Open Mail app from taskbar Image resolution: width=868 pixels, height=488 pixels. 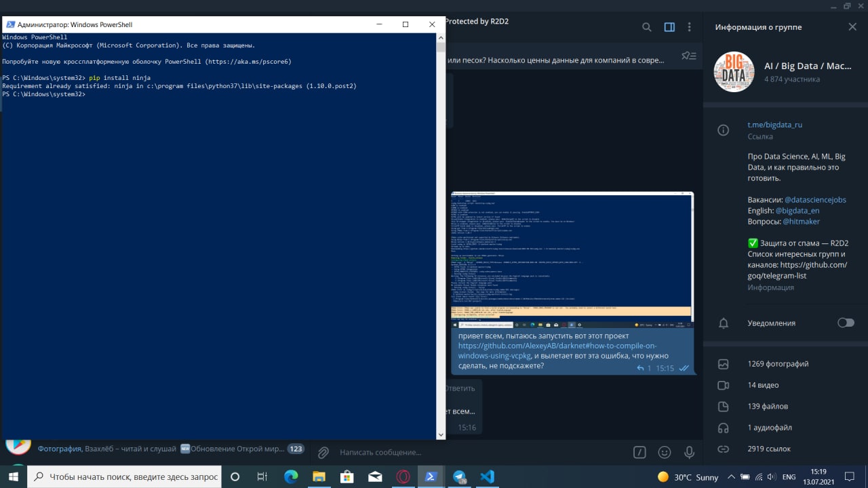click(375, 476)
